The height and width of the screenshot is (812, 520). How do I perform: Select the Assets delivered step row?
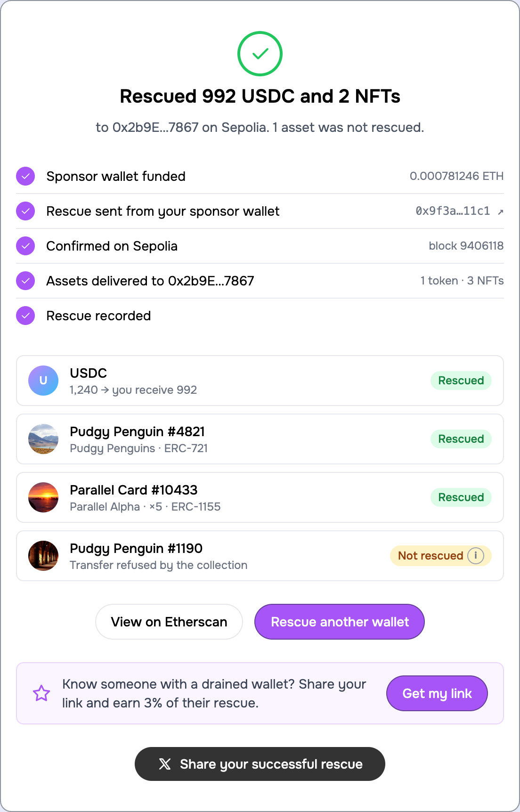pyautogui.click(x=260, y=281)
